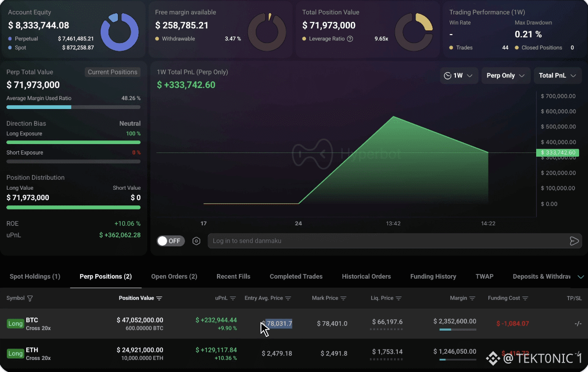Click the Position Value sort icon
The image size is (588, 372).
[159, 298]
